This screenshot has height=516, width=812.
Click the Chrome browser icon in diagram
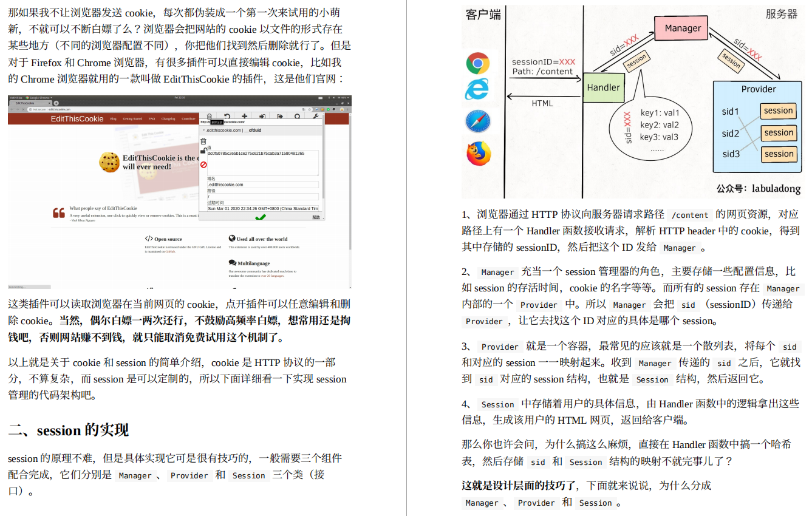tap(478, 63)
